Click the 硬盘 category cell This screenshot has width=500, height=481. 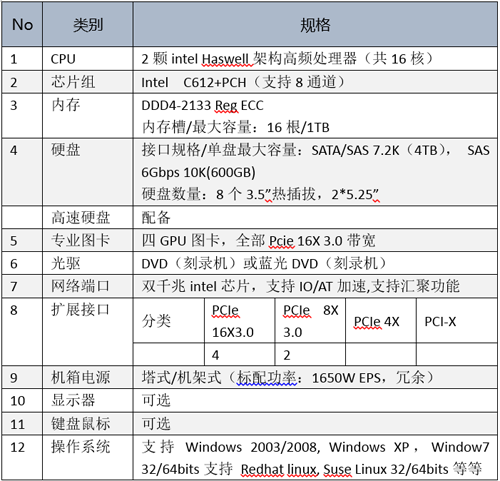click(88, 172)
